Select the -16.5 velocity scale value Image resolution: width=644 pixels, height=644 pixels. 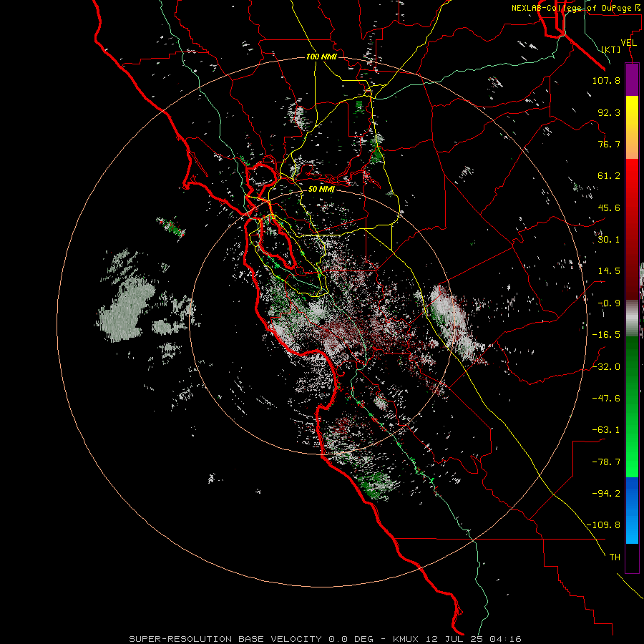(x=606, y=335)
